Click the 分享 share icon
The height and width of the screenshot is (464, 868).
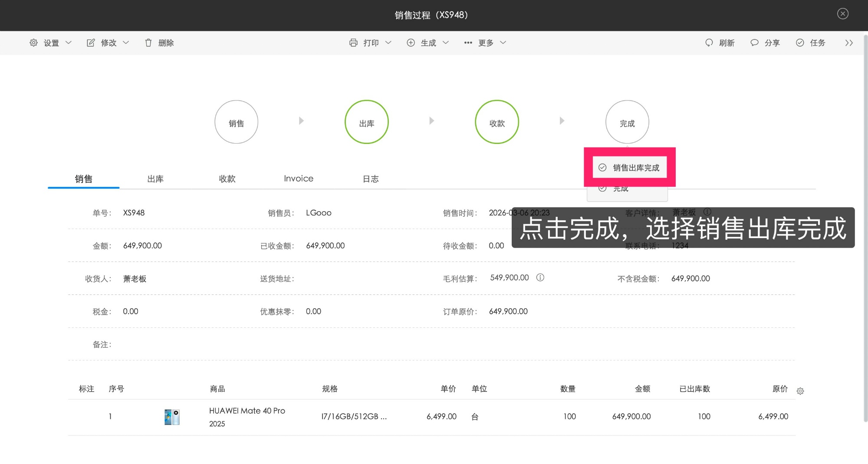[754, 42]
